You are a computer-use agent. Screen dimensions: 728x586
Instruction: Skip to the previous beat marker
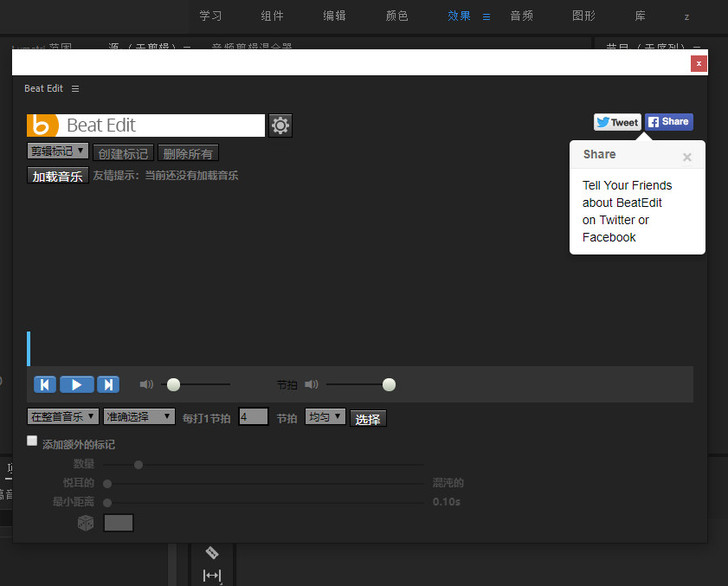click(x=45, y=384)
